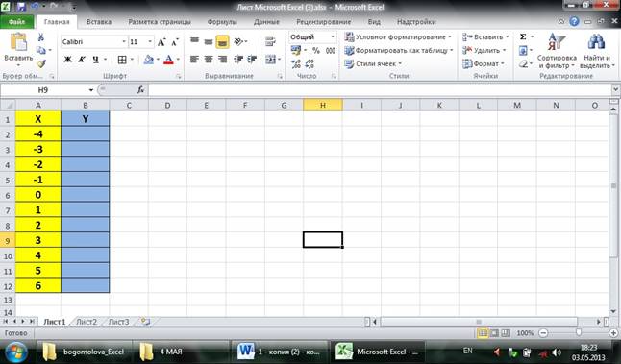Toggle italic К formatting

82,60
